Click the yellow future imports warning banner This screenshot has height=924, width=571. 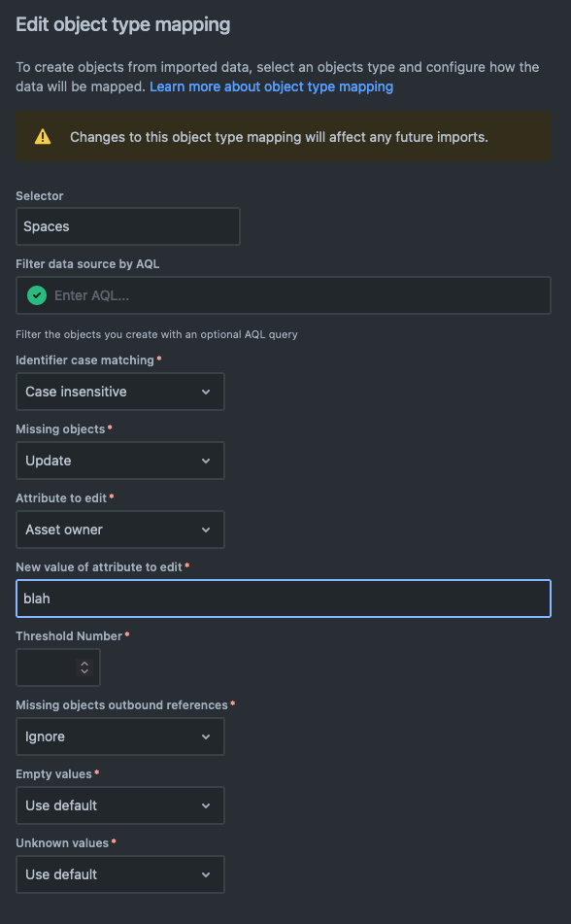click(x=283, y=136)
